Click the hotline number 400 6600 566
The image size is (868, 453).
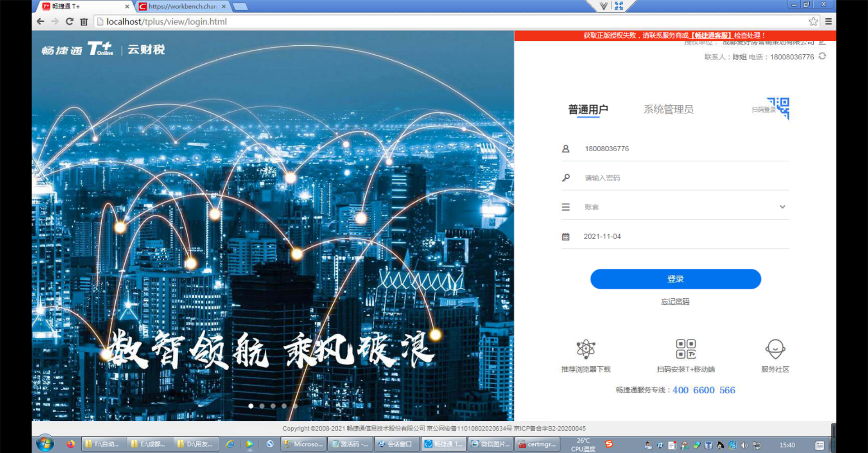pos(704,390)
